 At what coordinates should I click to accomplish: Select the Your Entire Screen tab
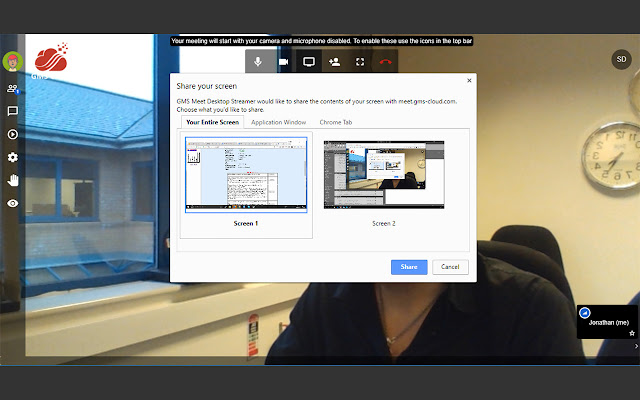[212, 122]
